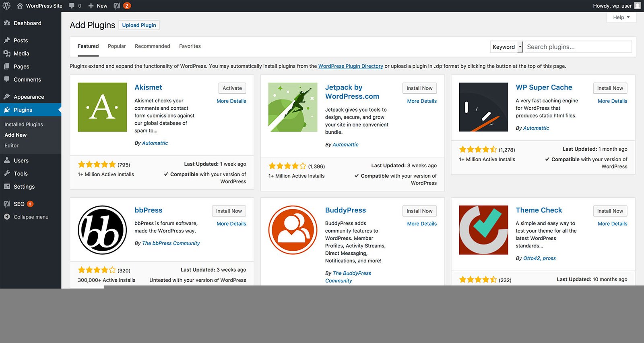This screenshot has width=644, height=343.
Task: Click the Jetpack plugin thumbnail
Action: 293,107
